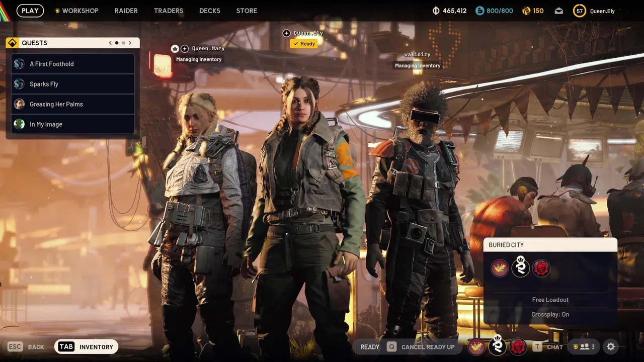Click the Free Loadout option
Image resolution: width=644 pixels, height=362 pixels.
(550, 300)
